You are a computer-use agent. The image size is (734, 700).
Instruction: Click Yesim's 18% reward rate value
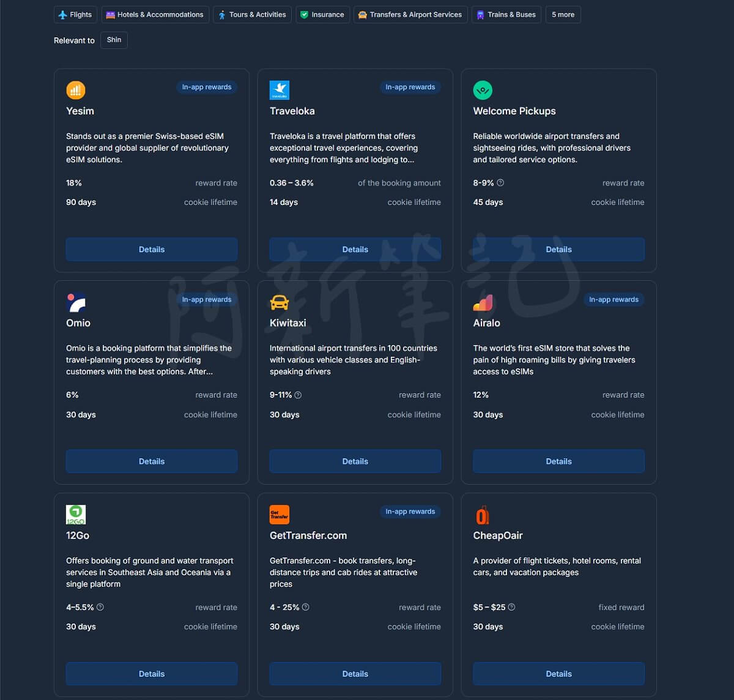coord(74,183)
